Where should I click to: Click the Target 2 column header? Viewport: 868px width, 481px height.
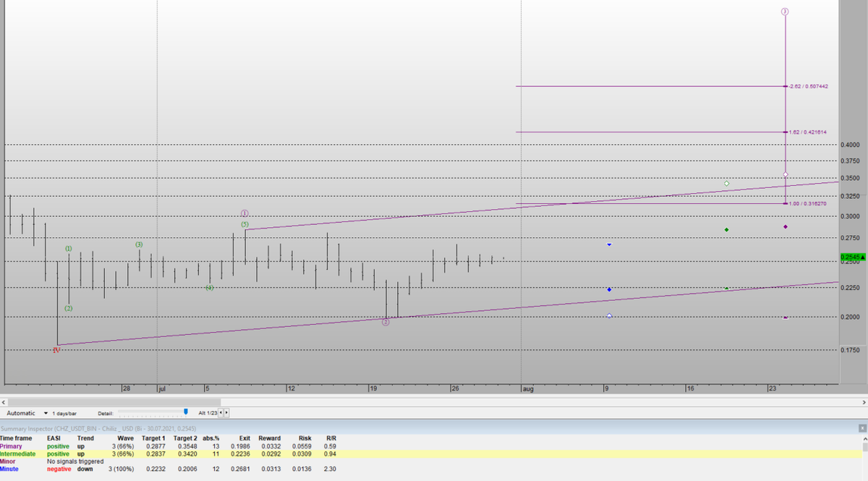click(x=186, y=438)
